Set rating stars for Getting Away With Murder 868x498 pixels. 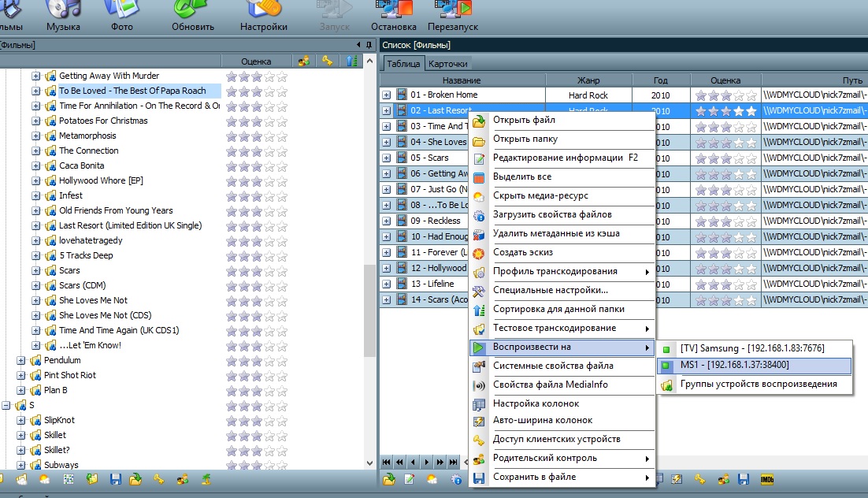[x=256, y=76]
